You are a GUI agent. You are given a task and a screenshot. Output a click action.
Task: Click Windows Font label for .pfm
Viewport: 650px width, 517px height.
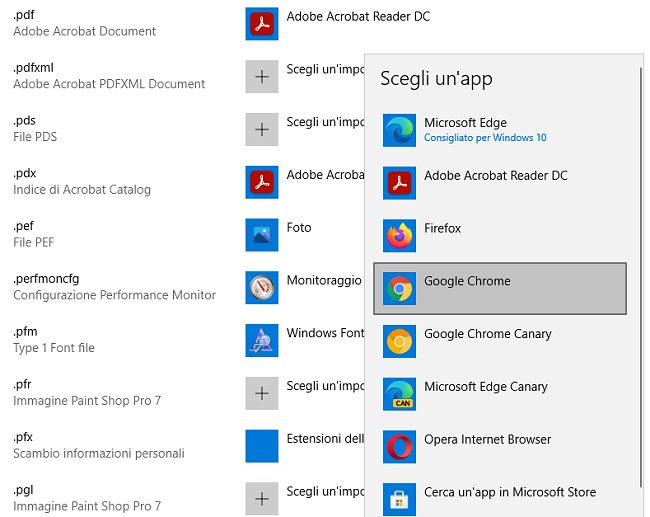(x=325, y=333)
